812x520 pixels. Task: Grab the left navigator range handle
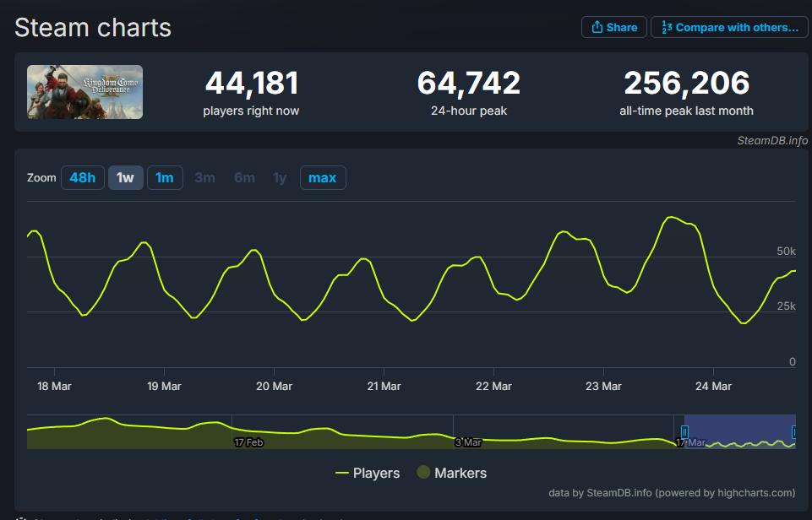click(684, 432)
